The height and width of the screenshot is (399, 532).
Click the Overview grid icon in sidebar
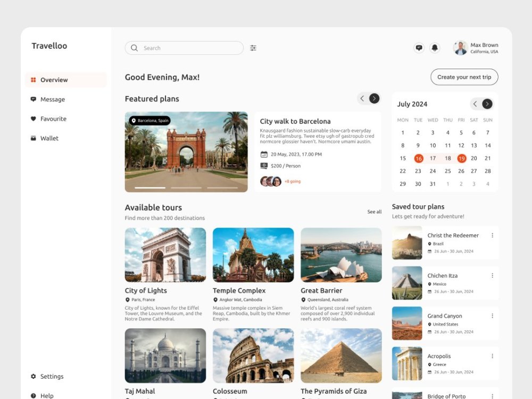(33, 80)
